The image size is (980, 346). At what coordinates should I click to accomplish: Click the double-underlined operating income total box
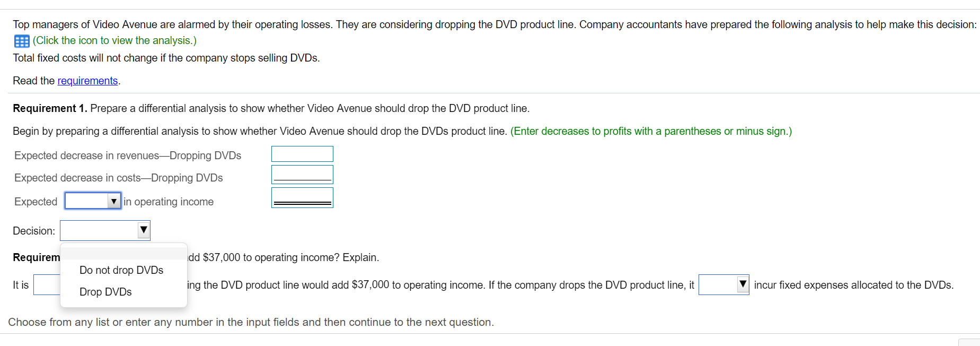pyautogui.click(x=302, y=197)
